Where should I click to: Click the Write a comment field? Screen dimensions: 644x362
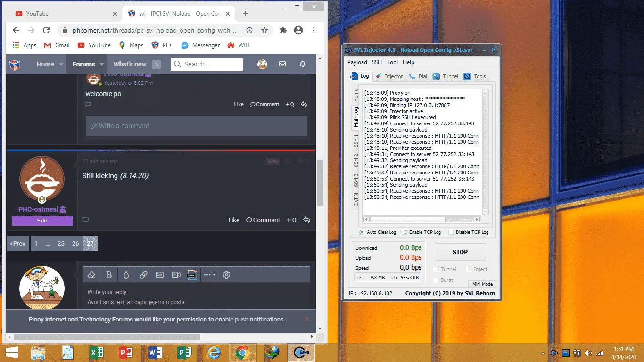(x=196, y=126)
